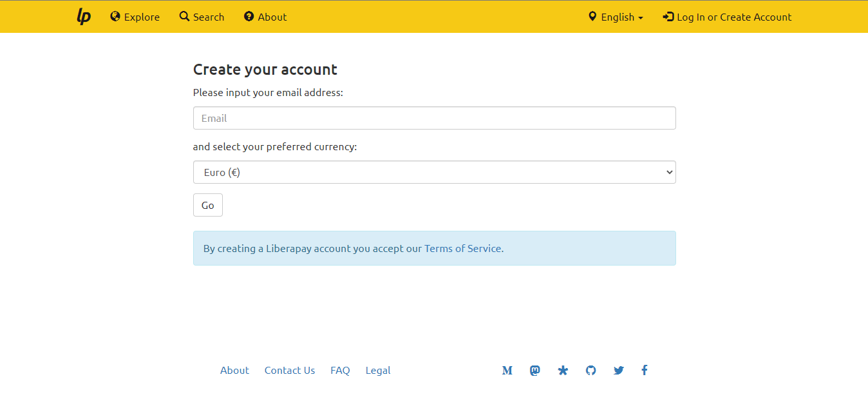Screen dimensions: 868x399
Task: Click Log In or Create Account
Action: [x=727, y=17]
